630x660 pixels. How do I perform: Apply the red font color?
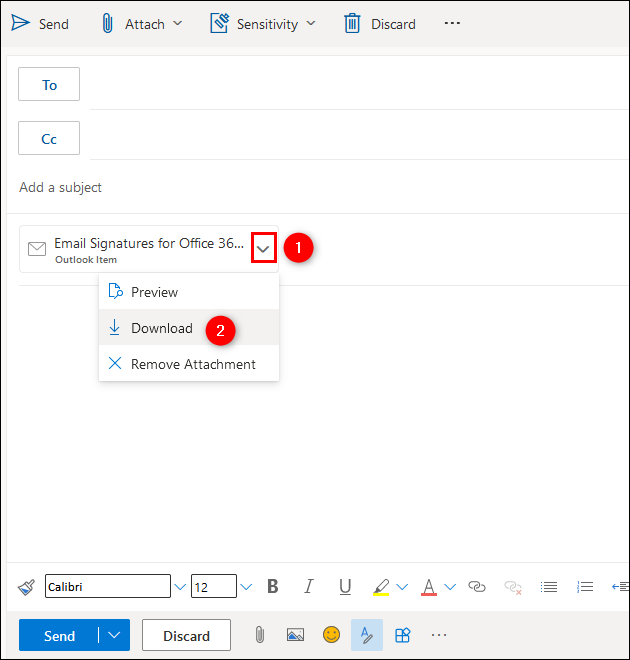point(429,587)
